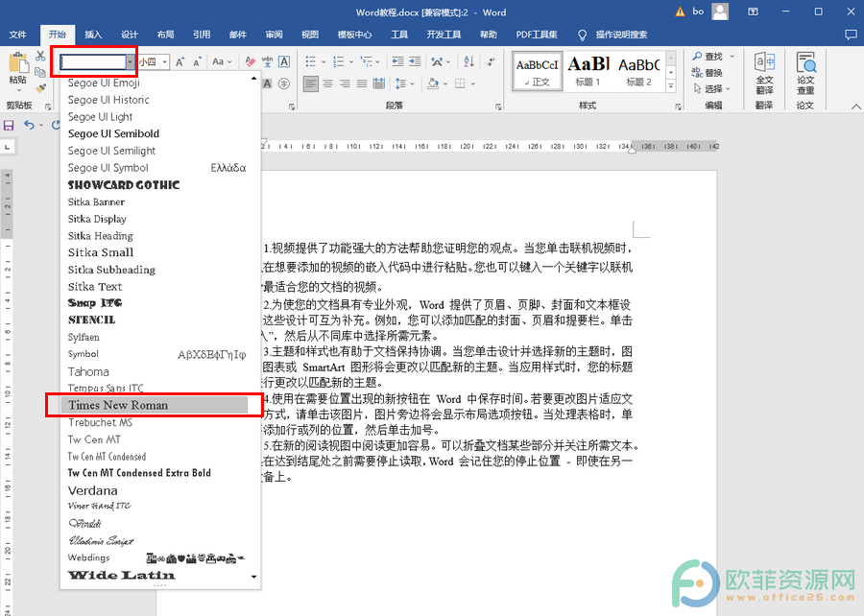Apply the 标题 2 heading style
This screenshot has width=864, height=616.
click(x=639, y=70)
